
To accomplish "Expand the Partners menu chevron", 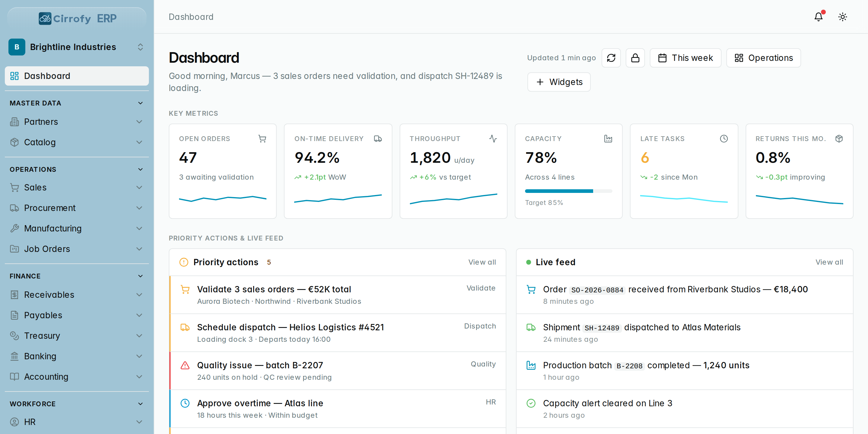I will coord(139,122).
